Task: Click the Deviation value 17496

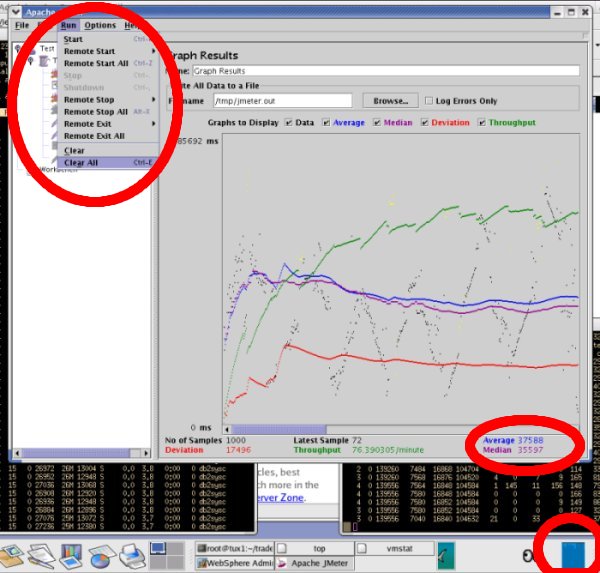Action: tap(238, 450)
